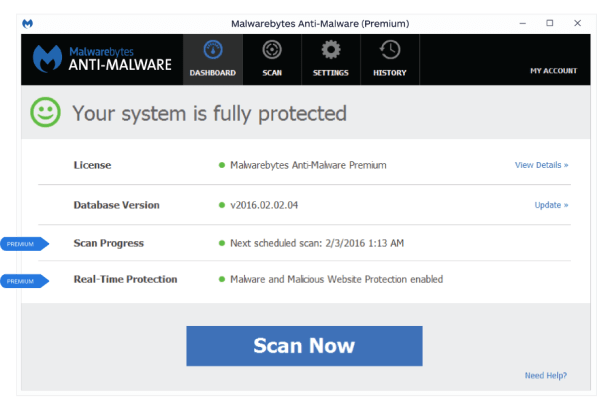
Task: Click 'Malwarebytes Anti-Malware Premium' license text
Action: [308, 165]
